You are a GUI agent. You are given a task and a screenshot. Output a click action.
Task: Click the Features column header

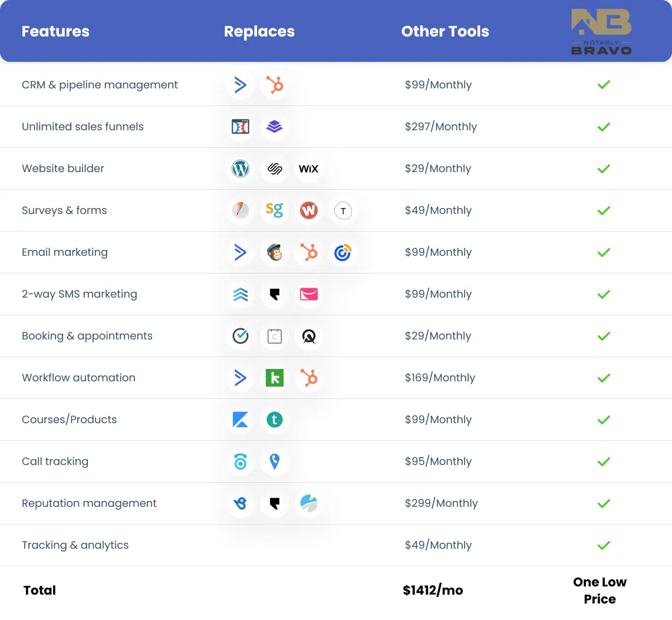click(55, 31)
